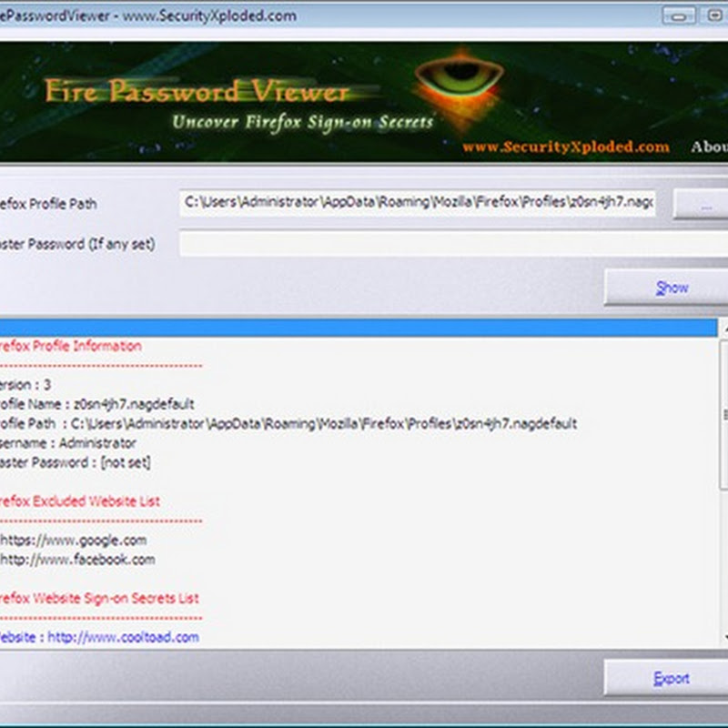
Task: Click the eye logo in the banner
Action: [x=459, y=79]
